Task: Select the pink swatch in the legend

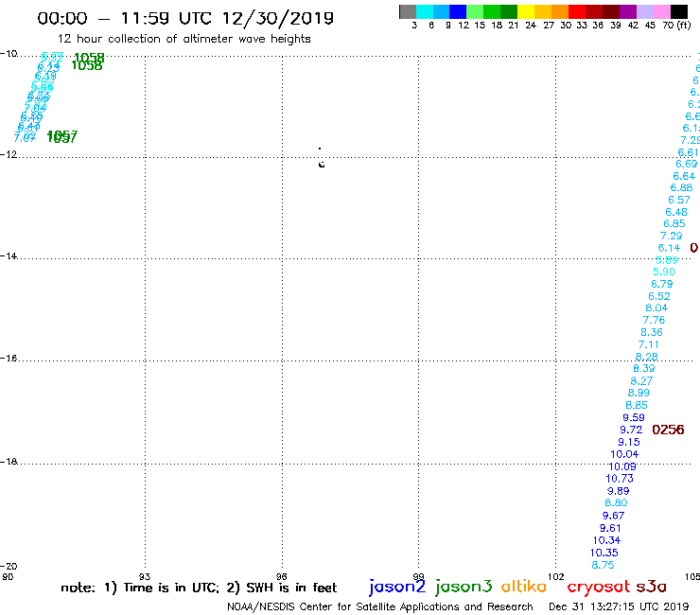Action: pos(661,12)
